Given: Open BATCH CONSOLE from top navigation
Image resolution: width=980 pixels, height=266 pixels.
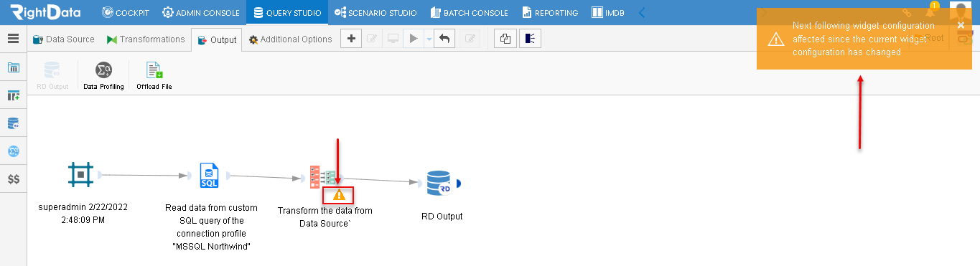Looking at the screenshot, I should (x=470, y=13).
